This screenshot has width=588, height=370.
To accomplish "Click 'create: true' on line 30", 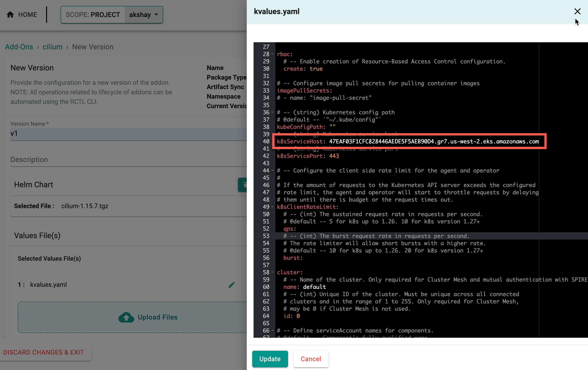I will coord(303,69).
